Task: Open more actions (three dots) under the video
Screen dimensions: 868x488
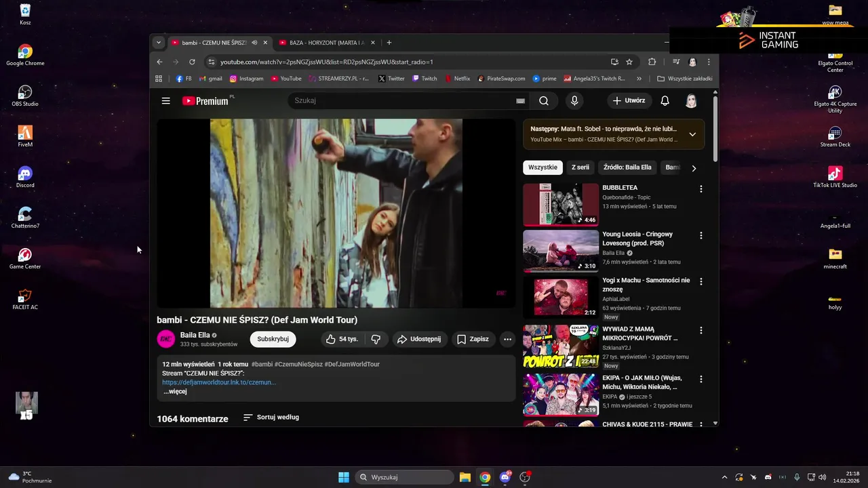Action: tap(507, 339)
